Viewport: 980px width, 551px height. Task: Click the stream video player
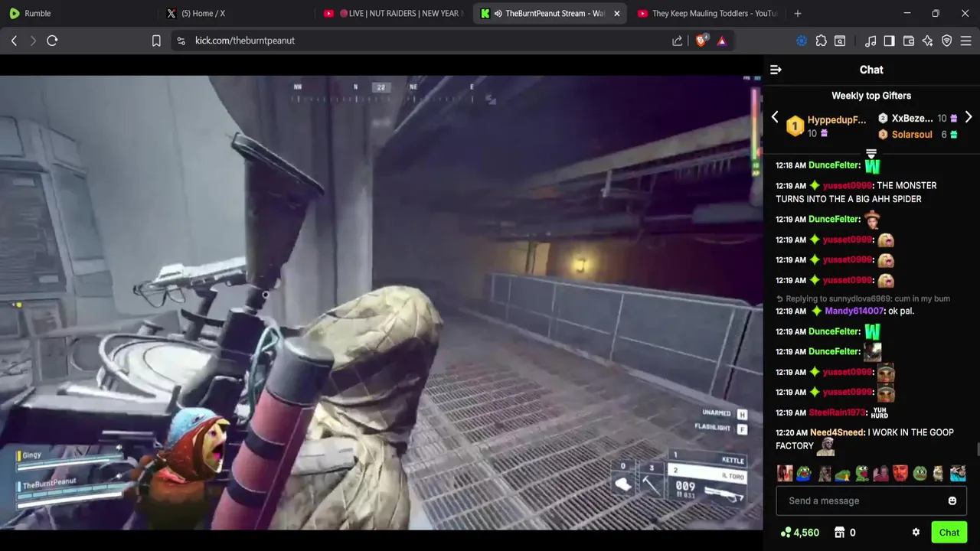pyautogui.click(x=381, y=302)
